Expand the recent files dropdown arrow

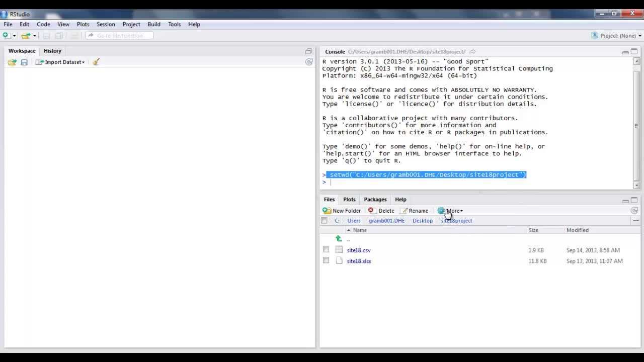pos(35,36)
